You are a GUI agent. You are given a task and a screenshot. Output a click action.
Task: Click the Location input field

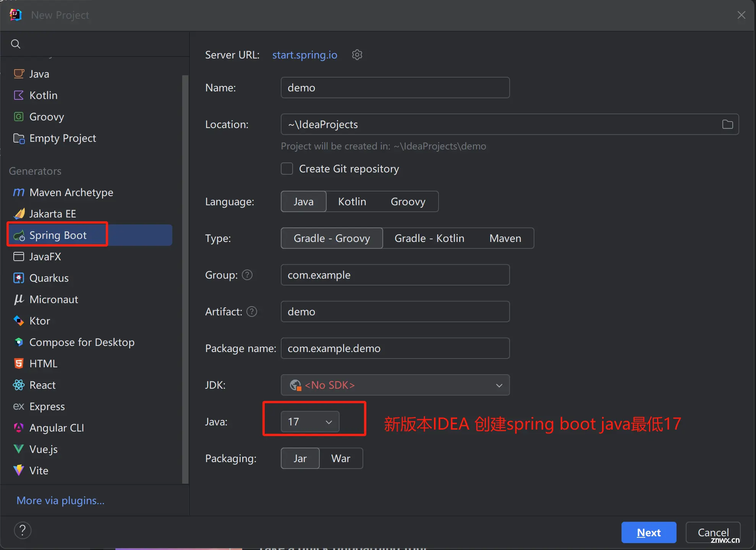click(510, 124)
